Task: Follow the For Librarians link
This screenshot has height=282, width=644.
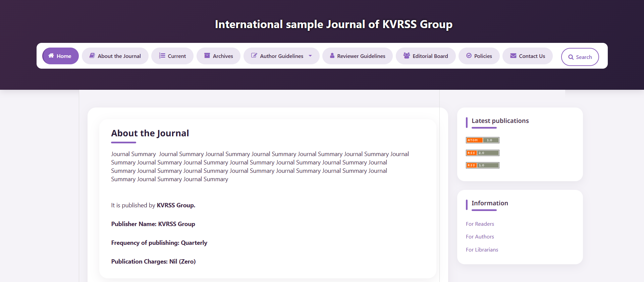Action: [x=482, y=250]
